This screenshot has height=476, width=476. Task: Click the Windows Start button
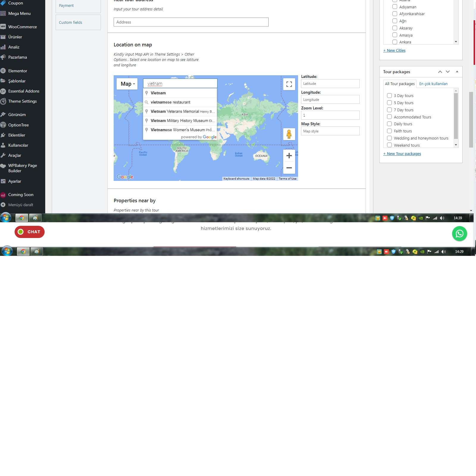click(6, 218)
